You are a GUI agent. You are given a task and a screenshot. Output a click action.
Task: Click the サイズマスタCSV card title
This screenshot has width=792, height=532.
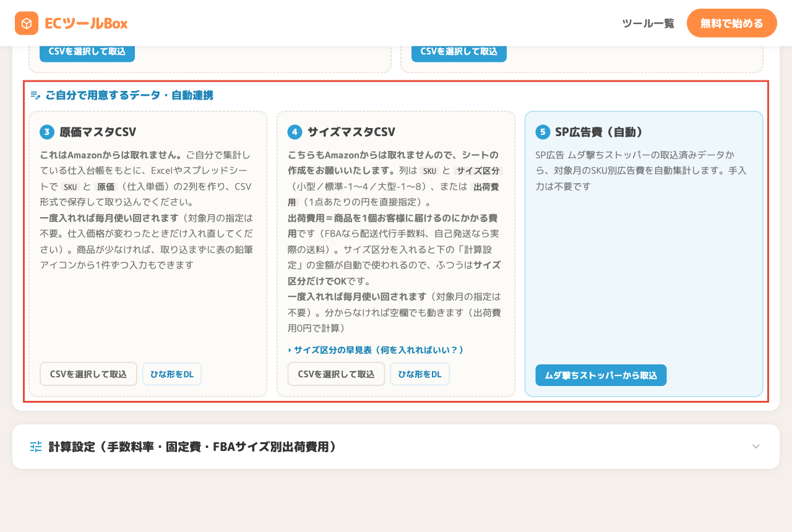(x=351, y=132)
